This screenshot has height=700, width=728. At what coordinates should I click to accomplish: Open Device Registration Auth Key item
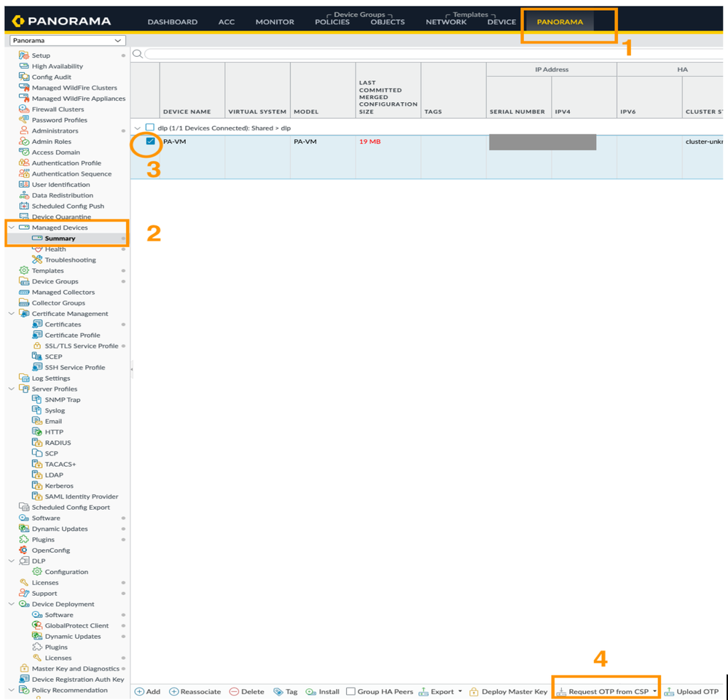coord(78,679)
